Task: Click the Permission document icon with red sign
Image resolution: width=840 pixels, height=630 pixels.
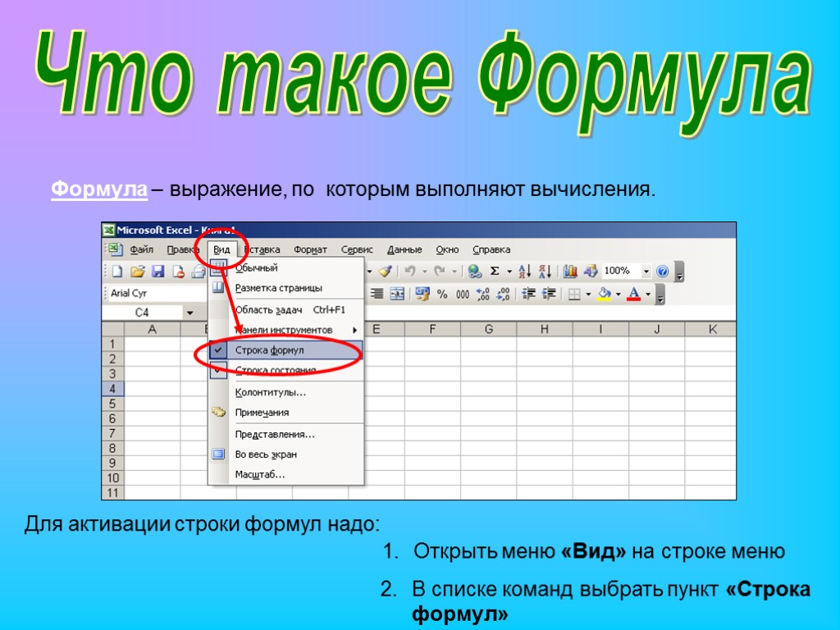Action: pyautogui.click(x=178, y=272)
